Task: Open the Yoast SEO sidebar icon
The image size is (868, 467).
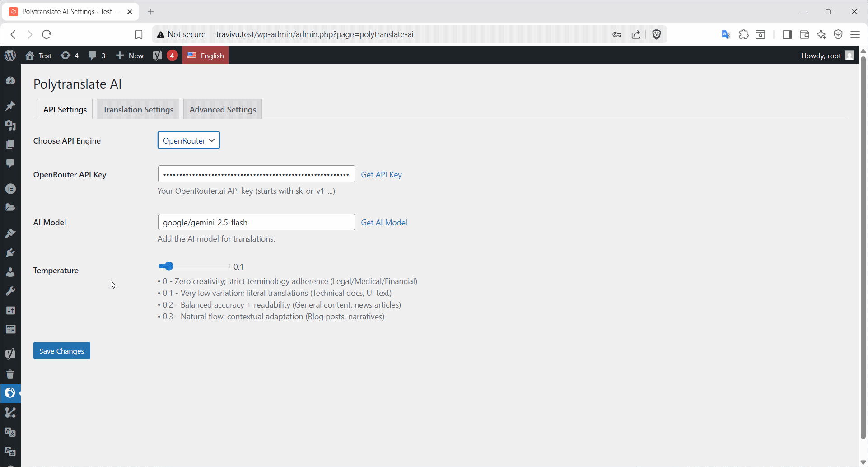Action: pyautogui.click(x=10, y=354)
